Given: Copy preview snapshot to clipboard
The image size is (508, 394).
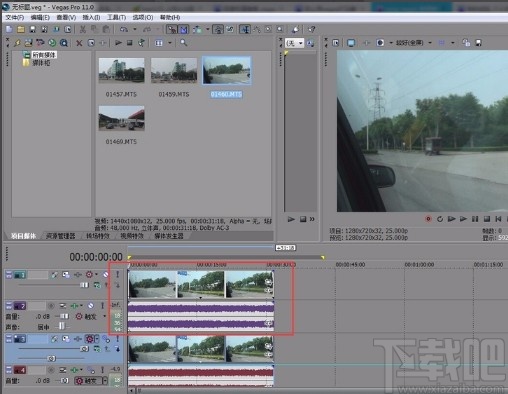Looking at the screenshot, I should [466, 43].
